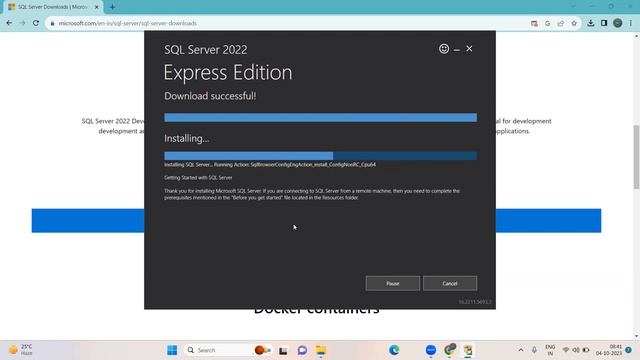Click the site lock icon in address bar
Image resolution: width=640 pixels, height=360 pixels.
pyautogui.click(x=52, y=23)
